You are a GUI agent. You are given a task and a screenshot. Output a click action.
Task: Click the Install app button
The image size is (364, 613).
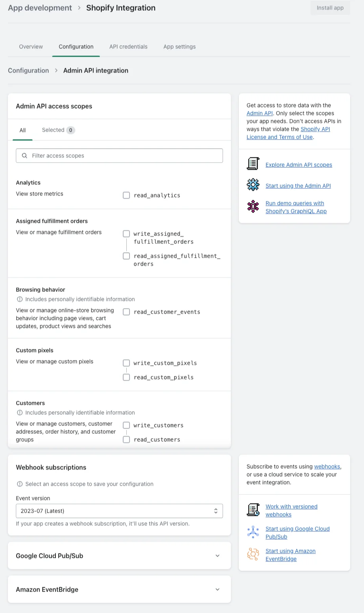330,8
